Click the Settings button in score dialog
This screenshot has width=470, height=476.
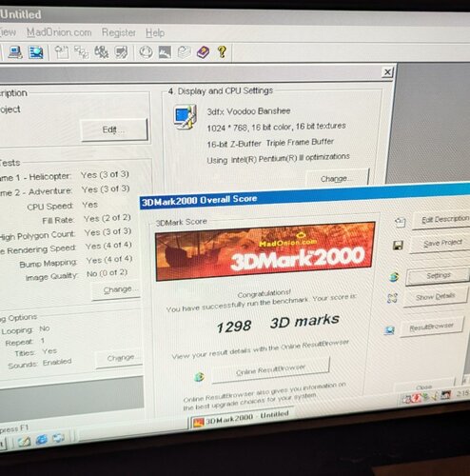439,275
